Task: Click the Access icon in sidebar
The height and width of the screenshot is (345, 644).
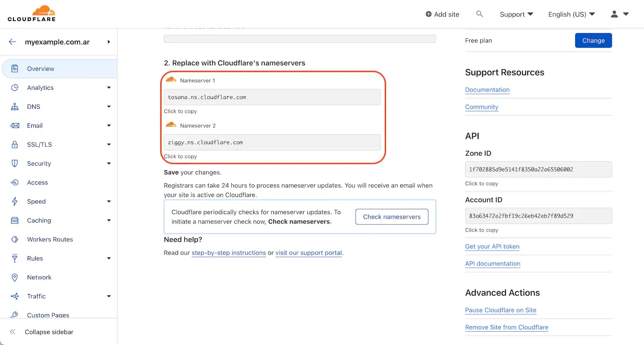Action: tap(15, 182)
